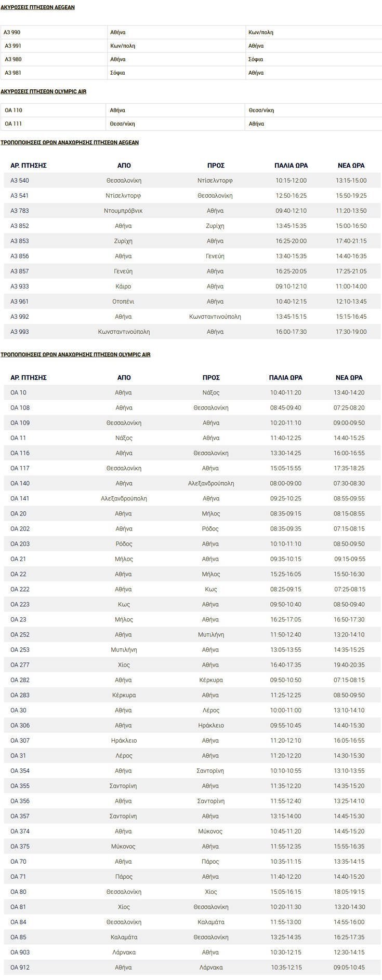This screenshot has height=980, width=382.
Task: Click the ΤΡΟΠΟΠΟΙΗΣΕΙΣ ΩΡΩΝ ΑΝΑΧΩΡΗΣΗΣ ΠΤΗΣΕΩΝ AEGEAN heading
Action: coord(70,142)
